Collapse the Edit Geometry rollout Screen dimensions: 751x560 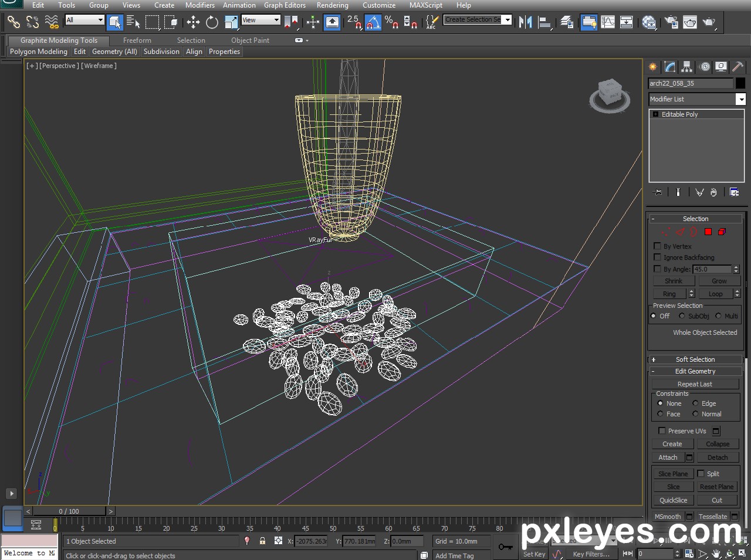click(695, 371)
